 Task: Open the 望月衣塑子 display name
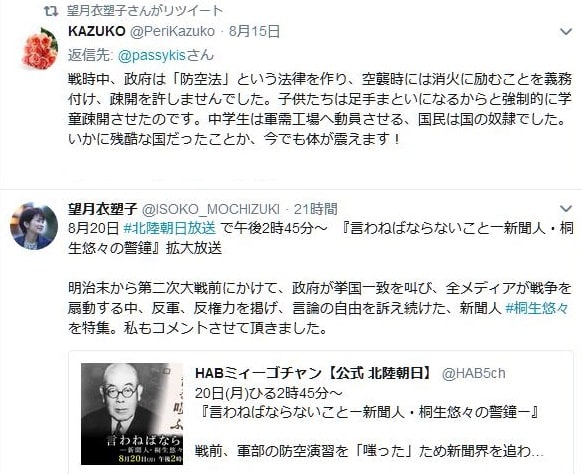click(x=103, y=209)
